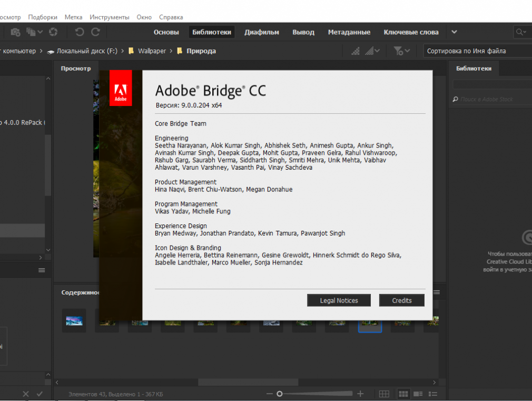Click the search magnifier in top-right field
Image resolution: width=532 pixels, height=401 pixels.
[519, 32]
